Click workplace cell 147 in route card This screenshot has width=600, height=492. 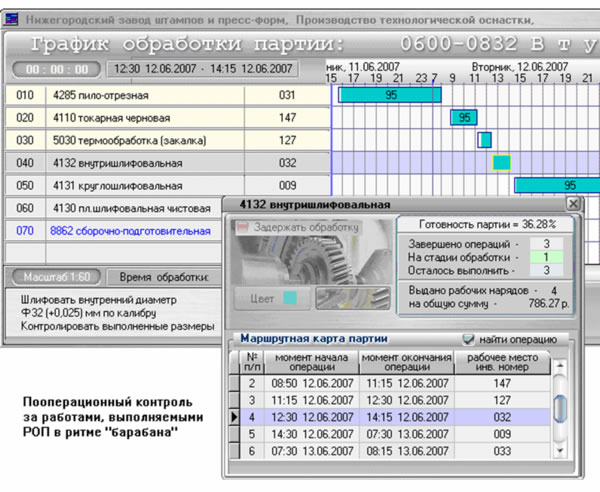pos(502,383)
